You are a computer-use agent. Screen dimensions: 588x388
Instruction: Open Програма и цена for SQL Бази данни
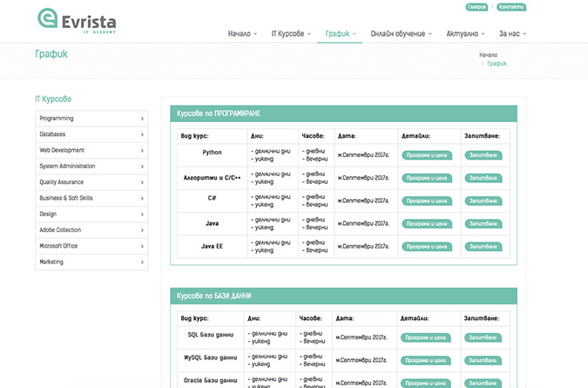coord(426,337)
